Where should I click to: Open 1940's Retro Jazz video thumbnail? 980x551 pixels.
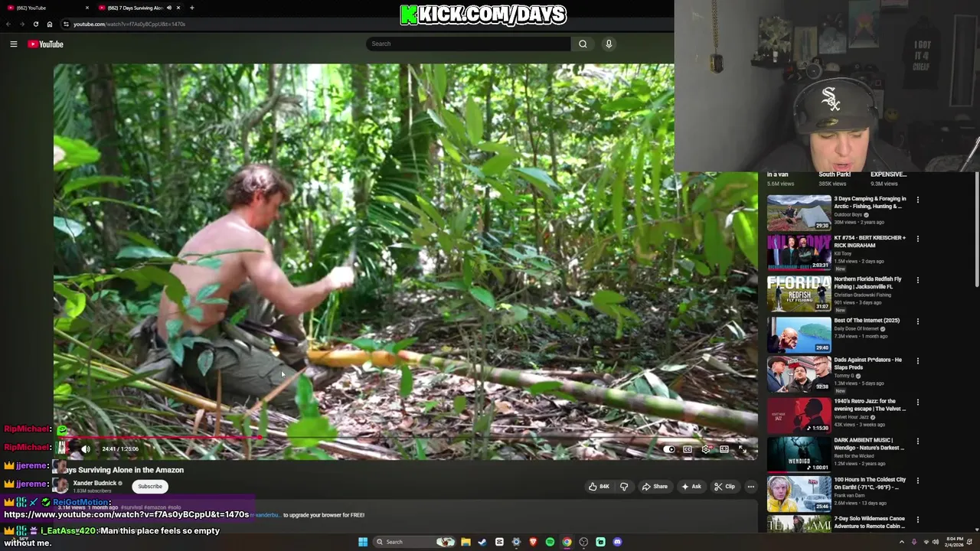point(799,414)
